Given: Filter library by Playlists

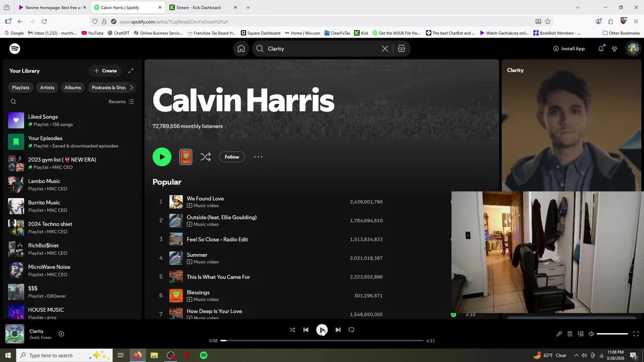Looking at the screenshot, I should [21, 87].
